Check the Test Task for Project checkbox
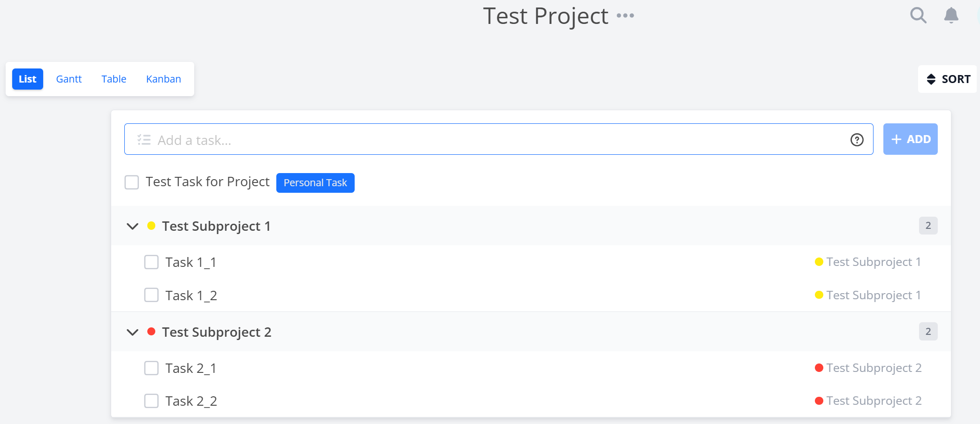This screenshot has width=980, height=424. click(x=132, y=182)
